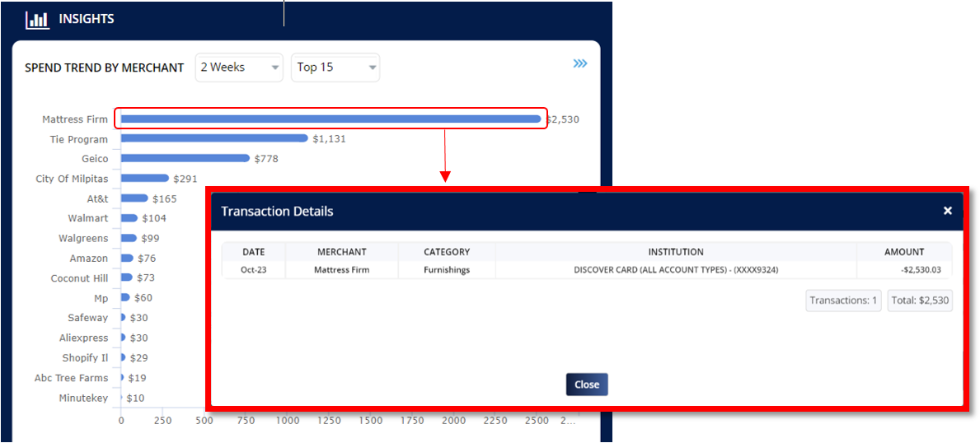Click the Spend Trend By Merchant heading

pyautogui.click(x=105, y=68)
